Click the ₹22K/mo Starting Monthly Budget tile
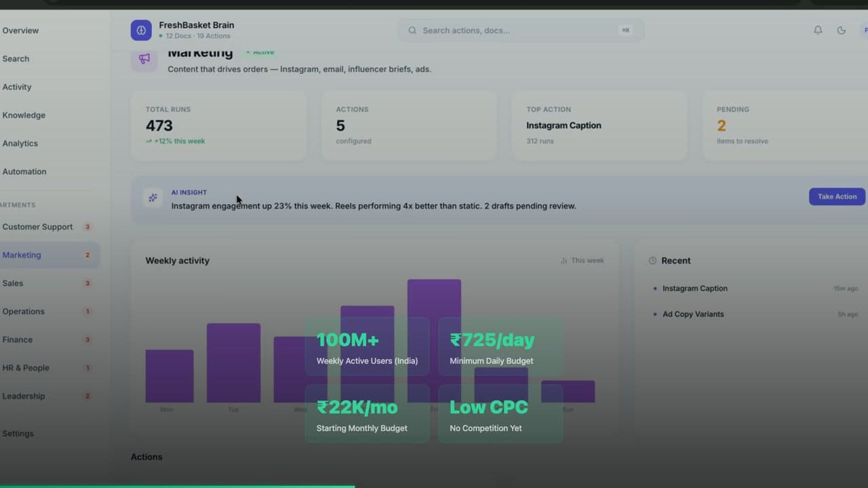The height and width of the screenshot is (488, 868). (x=367, y=413)
